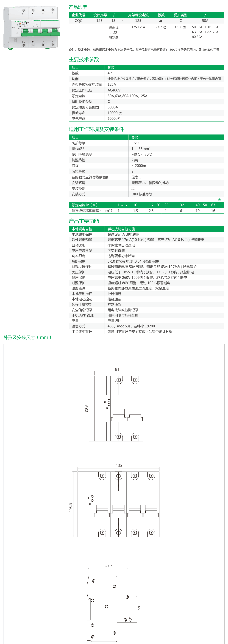Viewport: 228px width, 644px height.
Task: Click the 'DIN 标准导轨' installation method
Action: 142,194
